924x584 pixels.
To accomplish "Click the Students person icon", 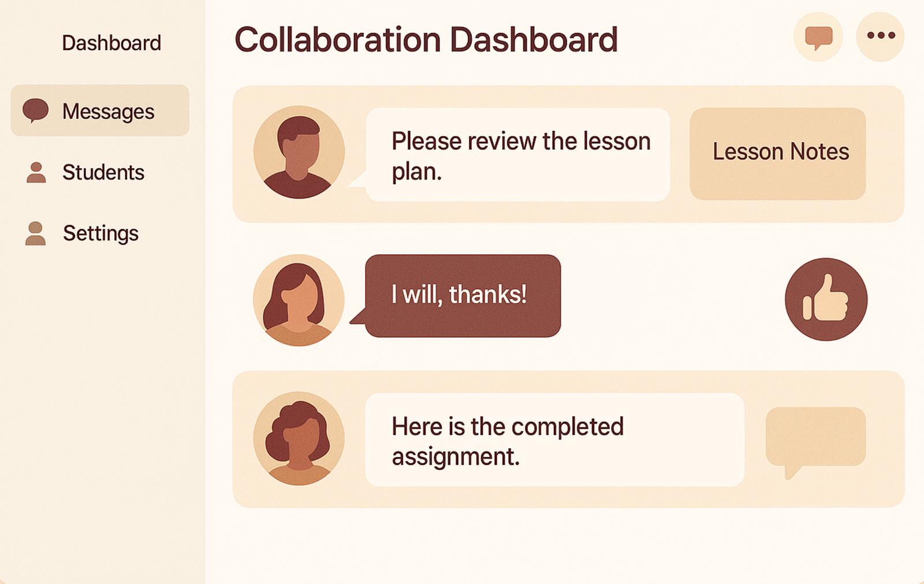I will click(36, 172).
